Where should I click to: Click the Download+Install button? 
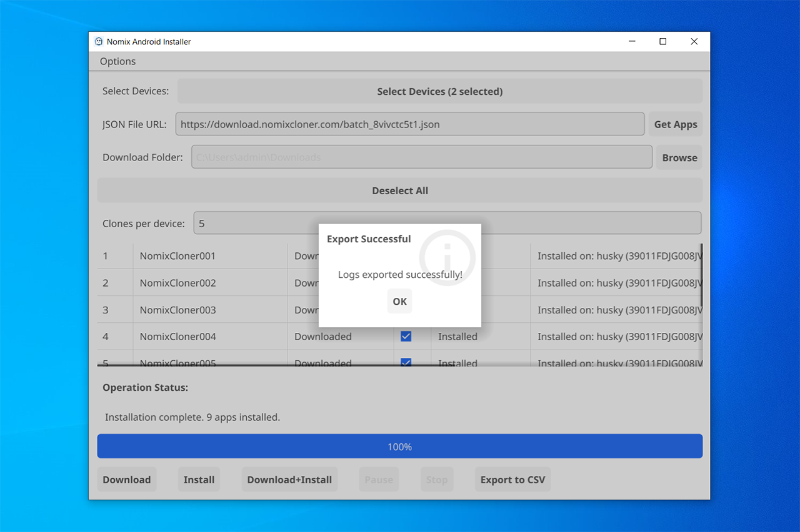[289, 480]
